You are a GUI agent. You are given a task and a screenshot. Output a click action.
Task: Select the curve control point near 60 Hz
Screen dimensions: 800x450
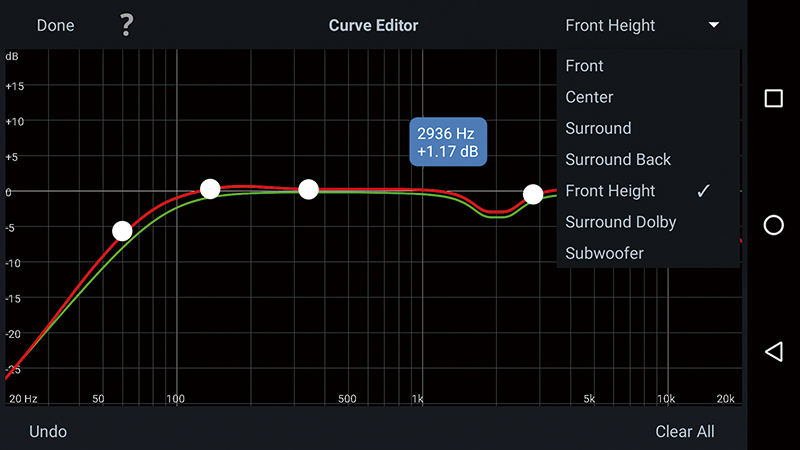pyautogui.click(x=122, y=231)
